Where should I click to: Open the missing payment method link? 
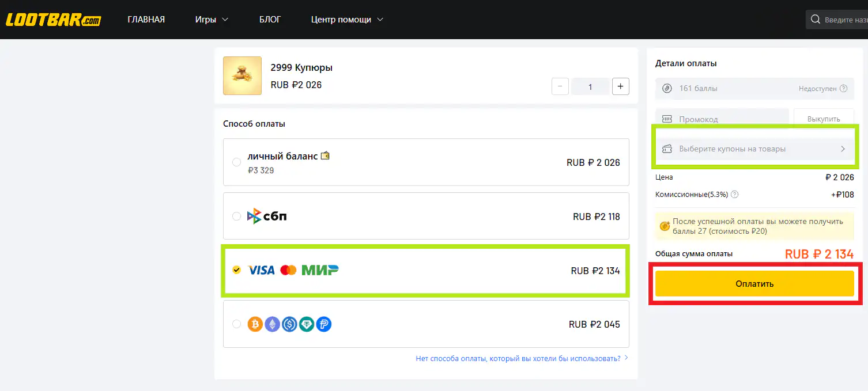pos(522,358)
